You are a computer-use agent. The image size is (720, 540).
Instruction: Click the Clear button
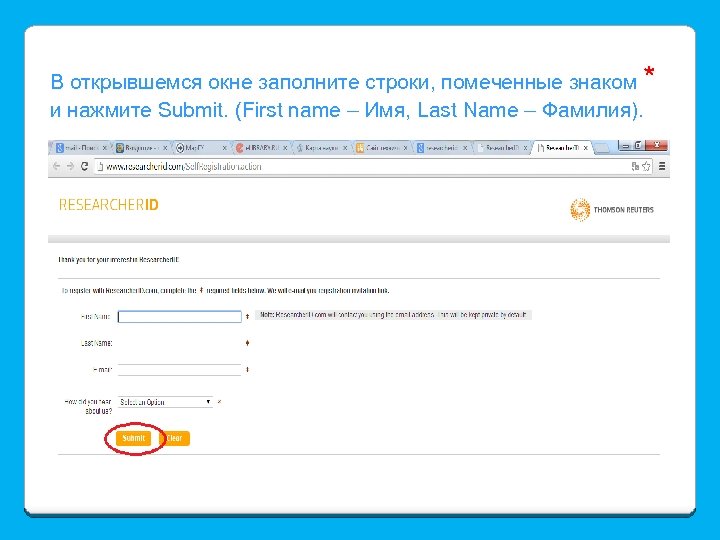[x=174, y=438]
